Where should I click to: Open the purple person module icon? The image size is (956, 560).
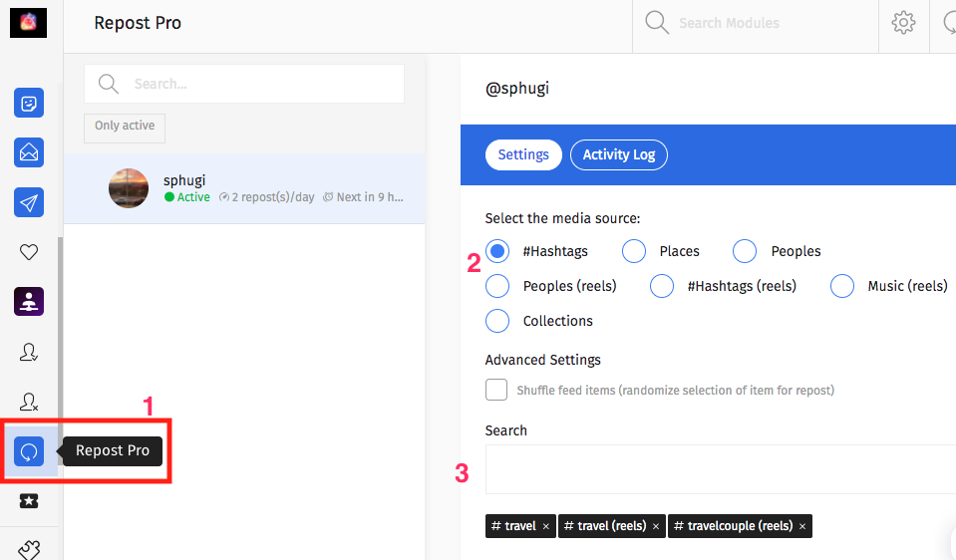click(29, 302)
